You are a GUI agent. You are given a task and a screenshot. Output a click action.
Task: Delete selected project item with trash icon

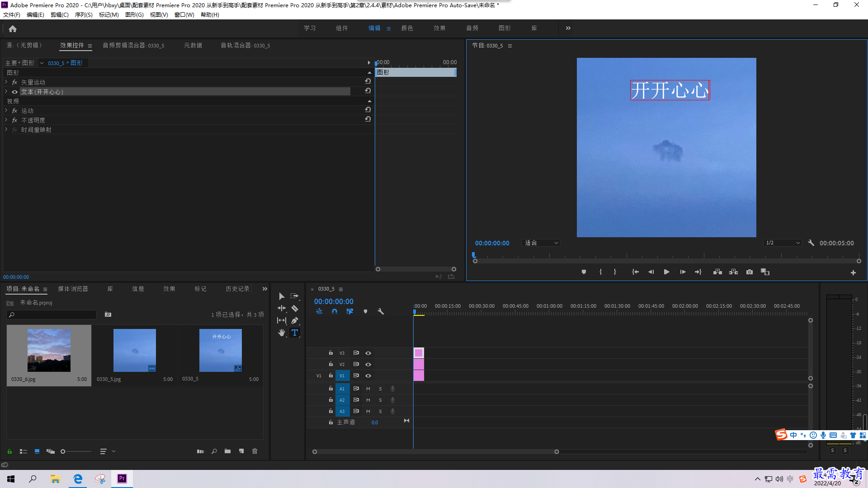(255, 451)
